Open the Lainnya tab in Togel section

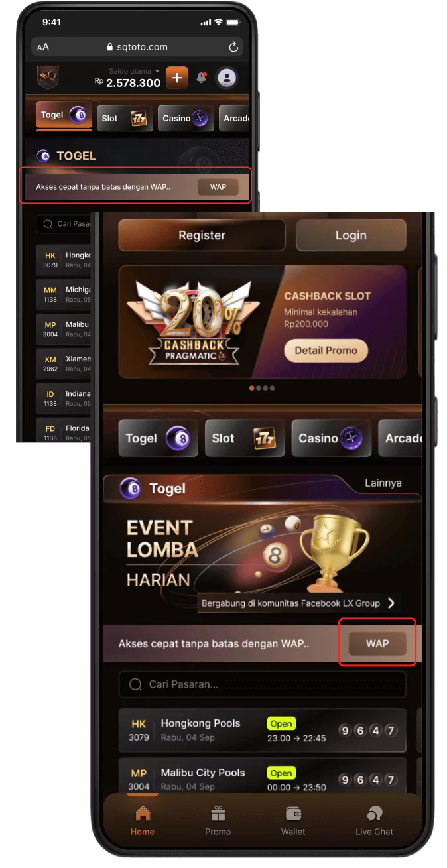pyautogui.click(x=383, y=483)
